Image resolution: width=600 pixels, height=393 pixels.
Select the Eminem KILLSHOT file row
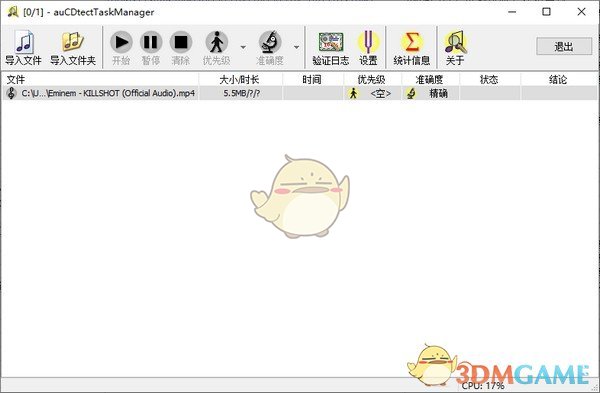coord(300,93)
